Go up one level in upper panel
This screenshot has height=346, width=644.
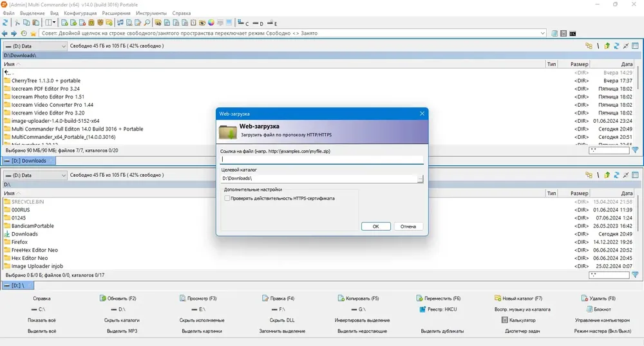(607, 46)
